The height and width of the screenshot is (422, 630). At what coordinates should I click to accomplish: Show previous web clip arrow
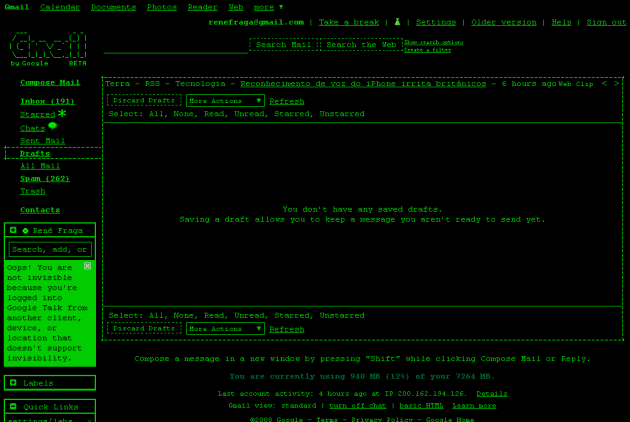[x=604, y=84]
